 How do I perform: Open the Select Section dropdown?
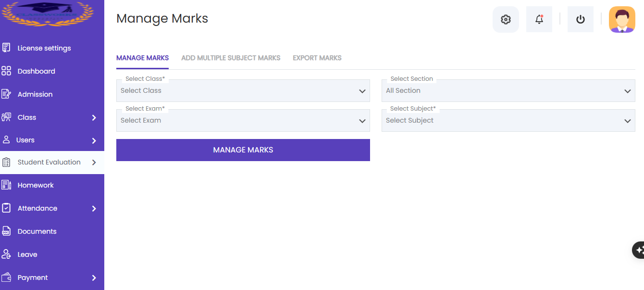[x=508, y=90]
